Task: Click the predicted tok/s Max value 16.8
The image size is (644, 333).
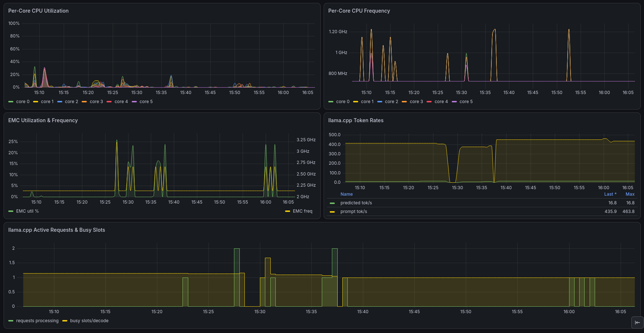Action: 630,203
